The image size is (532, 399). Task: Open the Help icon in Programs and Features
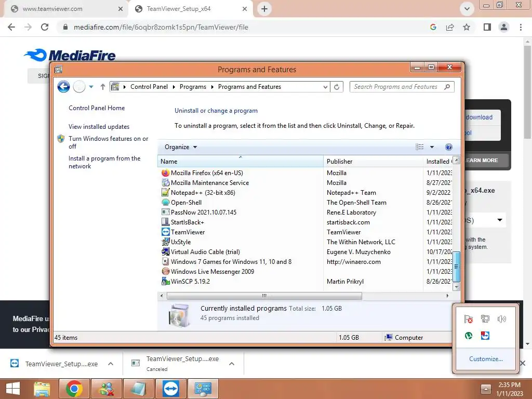pyautogui.click(x=448, y=147)
